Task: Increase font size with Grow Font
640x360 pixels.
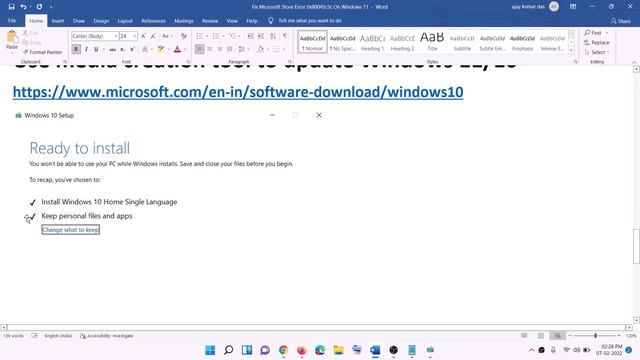Action: [x=143, y=36]
